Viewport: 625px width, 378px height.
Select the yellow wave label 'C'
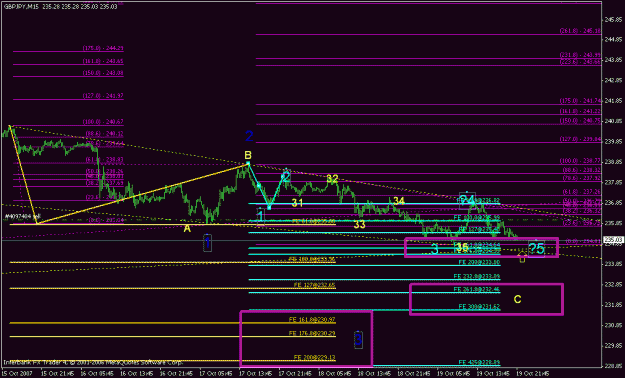(517, 299)
